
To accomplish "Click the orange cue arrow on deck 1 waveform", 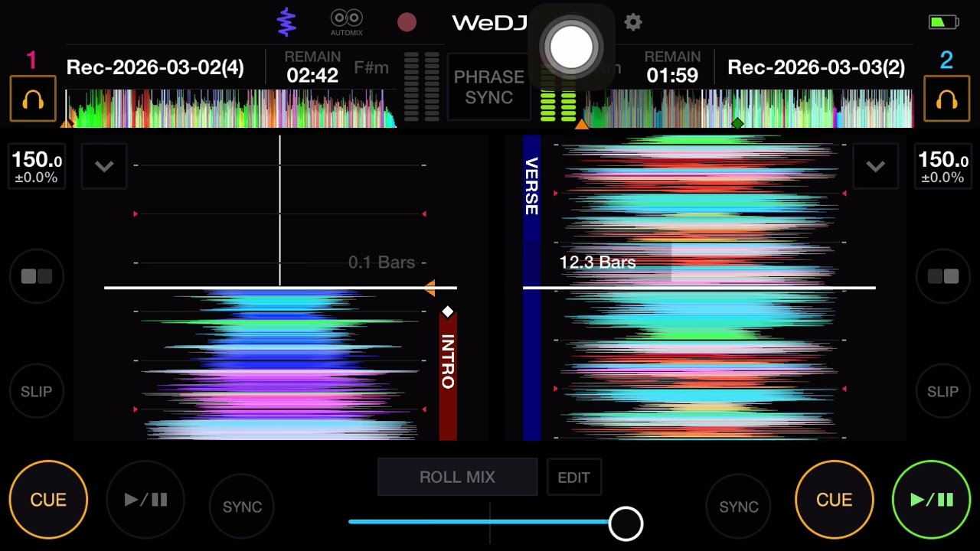I will (430, 288).
